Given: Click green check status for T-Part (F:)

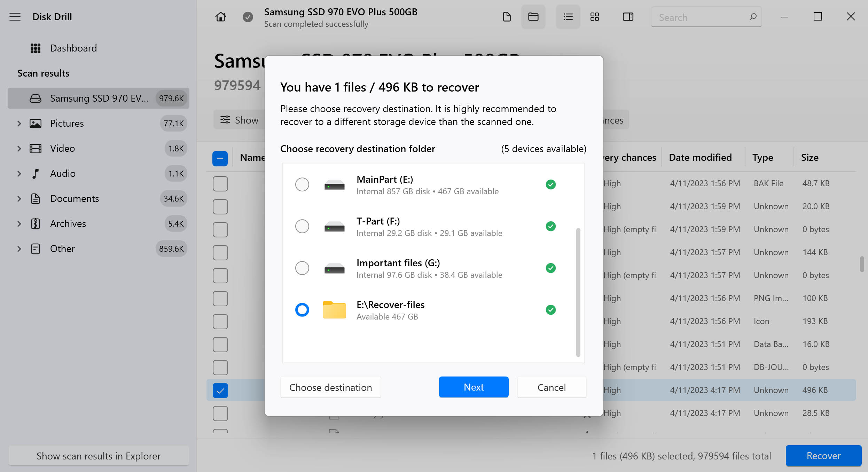Looking at the screenshot, I should [550, 226].
